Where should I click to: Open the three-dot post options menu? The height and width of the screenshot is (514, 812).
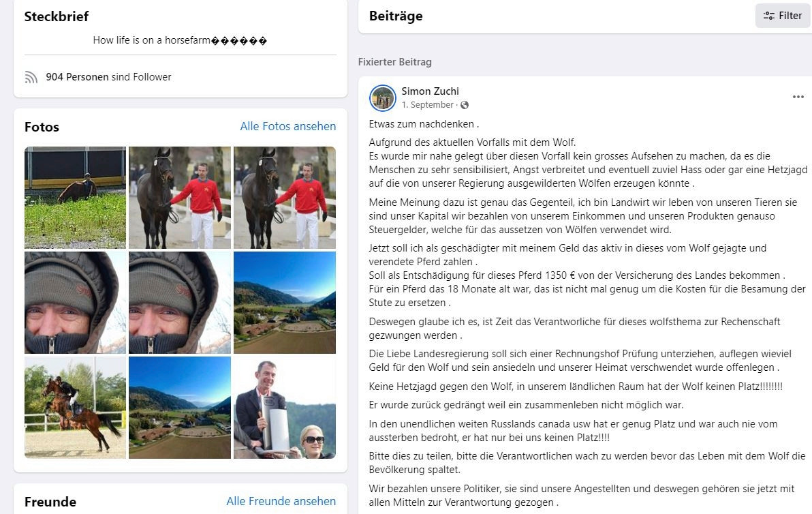(798, 97)
